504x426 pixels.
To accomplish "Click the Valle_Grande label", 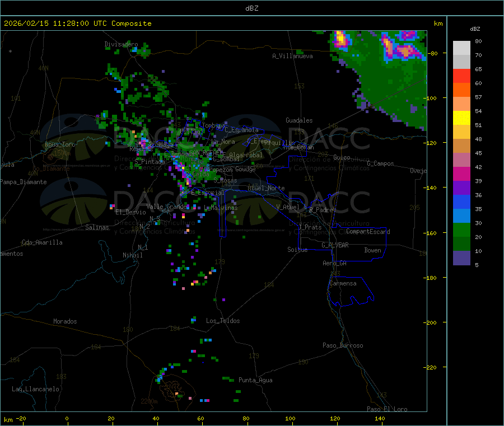I will pyautogui.click(x=167, y=206).
